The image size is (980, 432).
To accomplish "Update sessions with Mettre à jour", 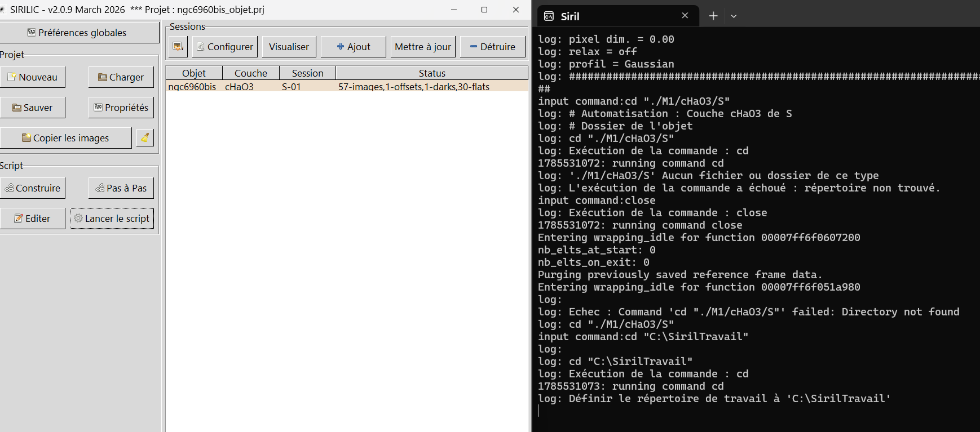I will (x=423, y=47).
